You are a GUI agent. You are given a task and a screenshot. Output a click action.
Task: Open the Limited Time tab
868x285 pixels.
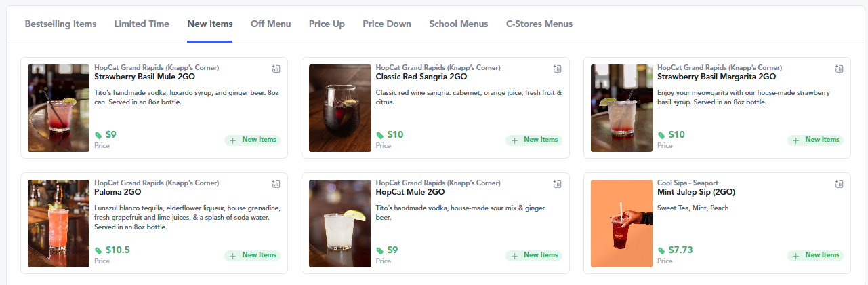pos(142,24)
